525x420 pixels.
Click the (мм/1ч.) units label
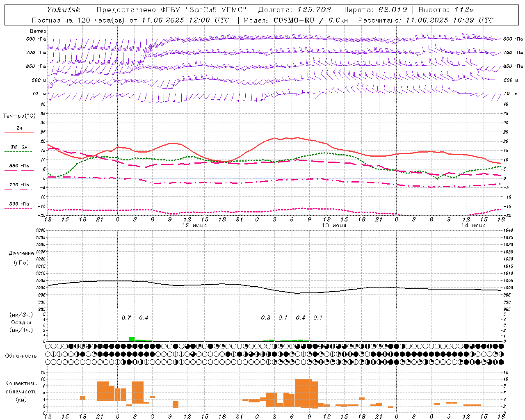21,330
